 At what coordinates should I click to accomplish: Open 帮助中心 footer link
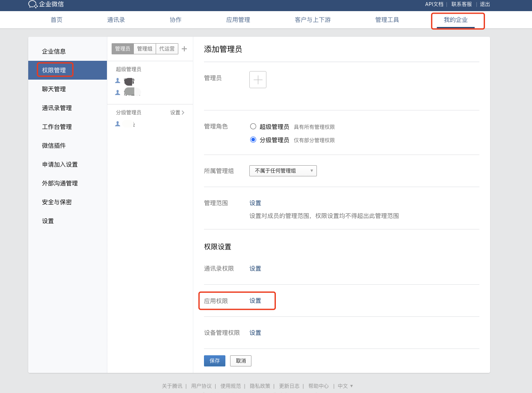pyautogui.click(x=319, y=386)
